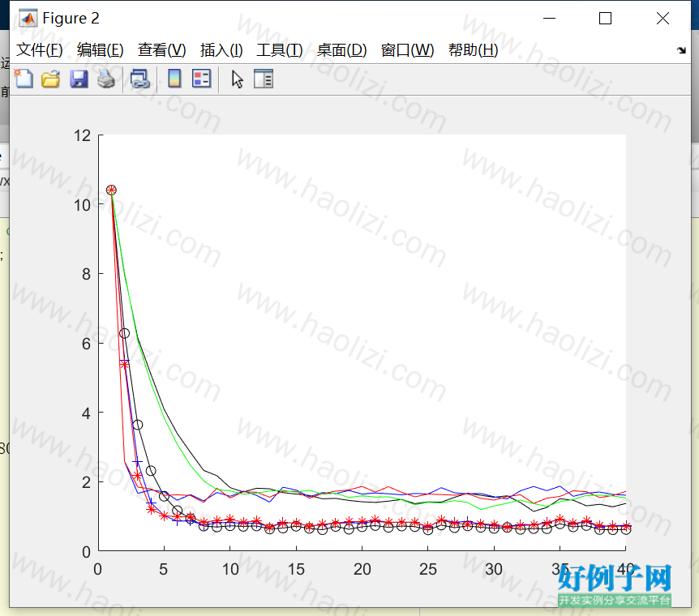The height and width of the screenshot is (616, 699).
Task: Click the y-axis tick label 8
Action: click(87, 274)
